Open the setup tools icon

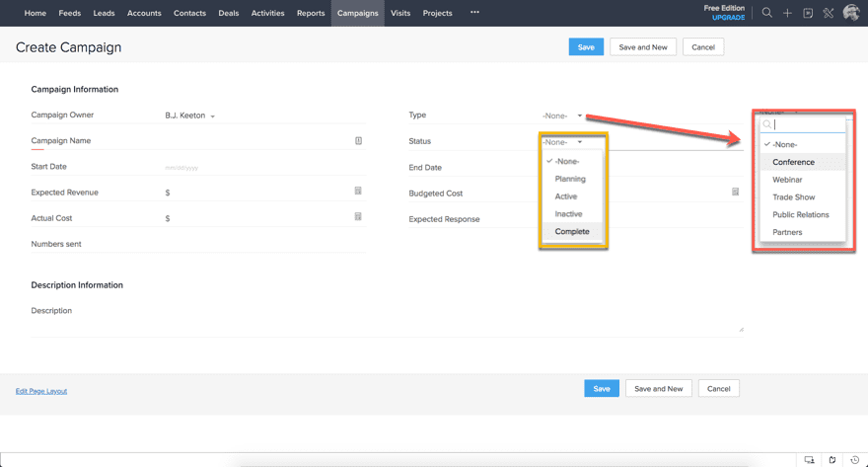point(829,13)
